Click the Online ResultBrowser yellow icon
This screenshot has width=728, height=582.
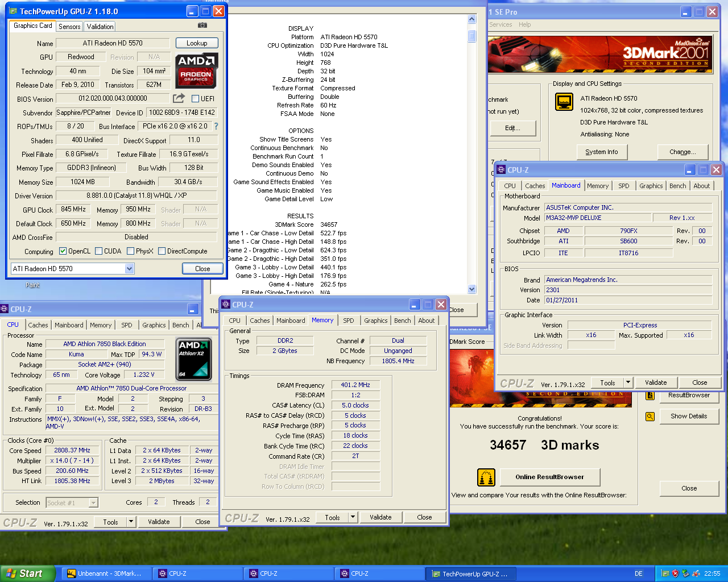pyautogui.click(x=486, y=477)
